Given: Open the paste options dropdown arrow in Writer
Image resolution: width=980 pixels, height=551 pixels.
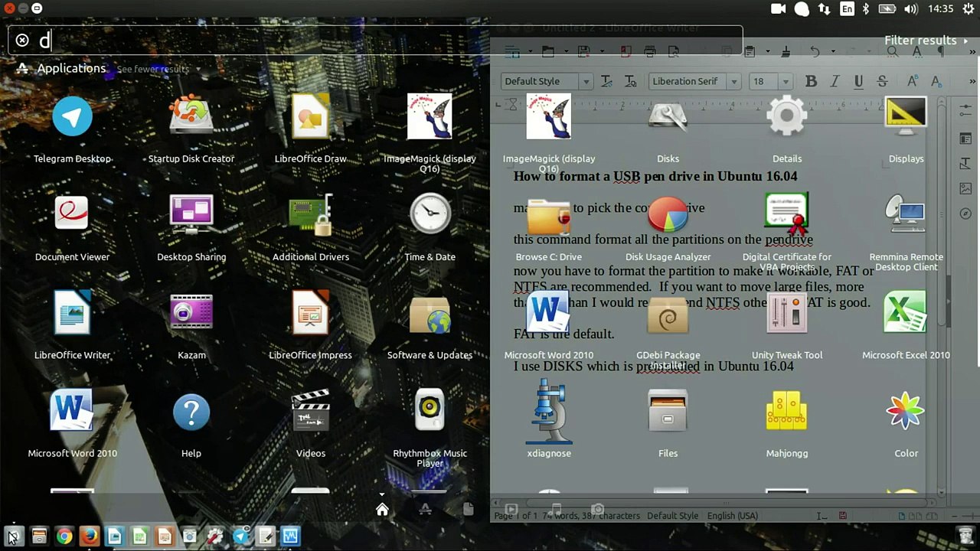Looking at the screenshot, I should coord(766,52).
